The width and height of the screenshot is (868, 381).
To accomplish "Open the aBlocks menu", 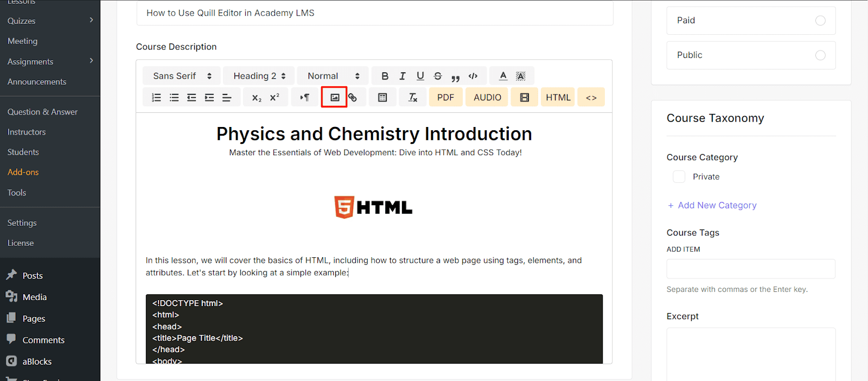I will pyautogui.click(x=37, y=361).
